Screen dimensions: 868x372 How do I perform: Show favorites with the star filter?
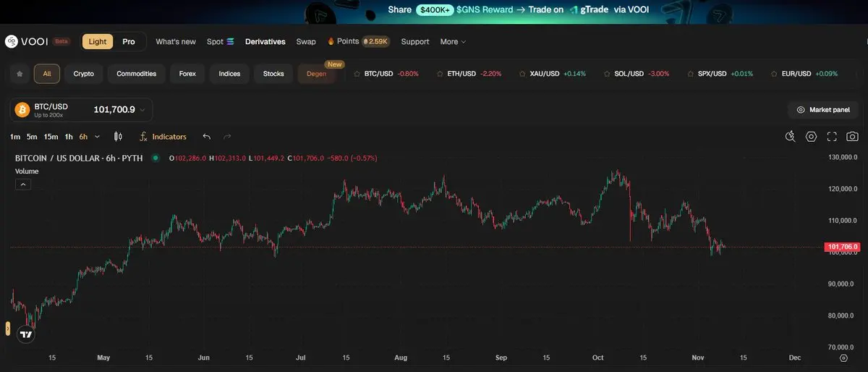click(20, 74)
